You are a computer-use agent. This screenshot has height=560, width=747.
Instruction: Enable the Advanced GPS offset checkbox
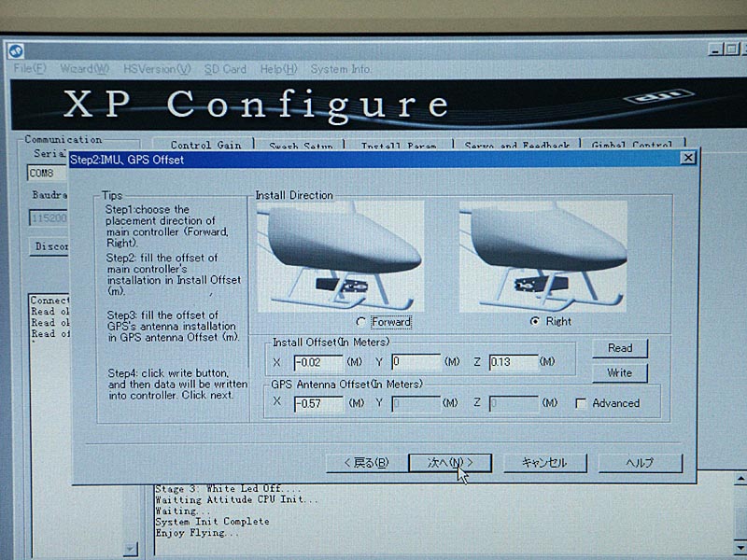coord(581,403)
